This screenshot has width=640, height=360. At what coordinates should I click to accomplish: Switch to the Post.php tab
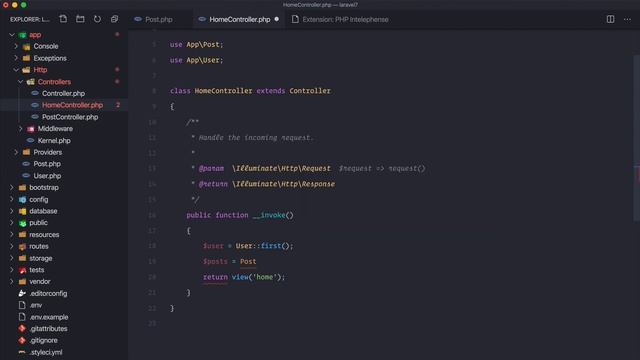point(159,19)
